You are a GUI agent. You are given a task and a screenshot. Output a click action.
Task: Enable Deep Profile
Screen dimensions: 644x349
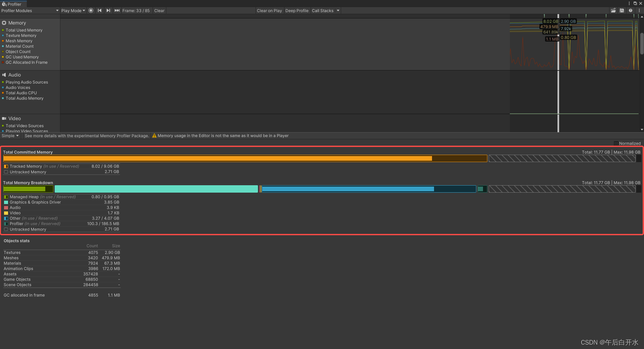point(297,10)
